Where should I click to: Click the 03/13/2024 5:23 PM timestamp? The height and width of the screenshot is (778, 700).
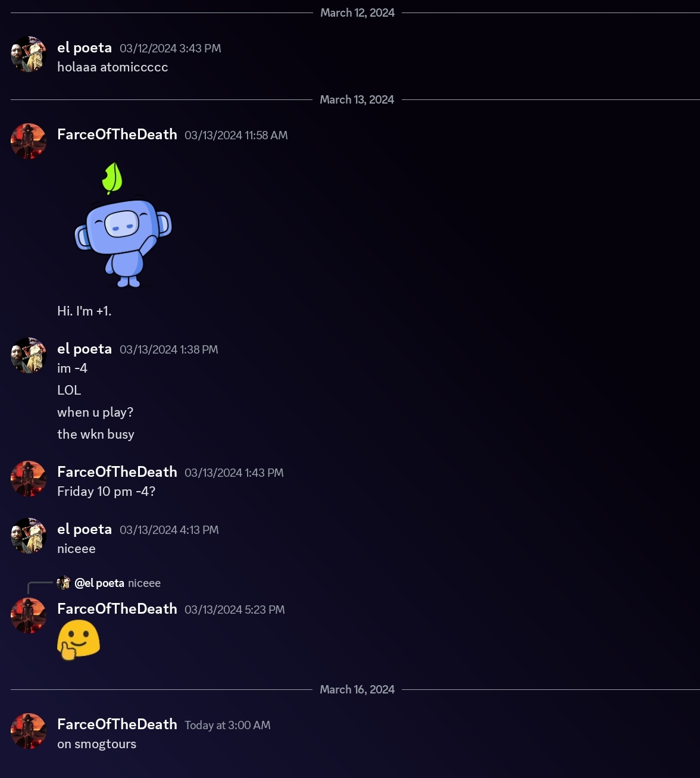pyautogui.click(x=235, y=610)
